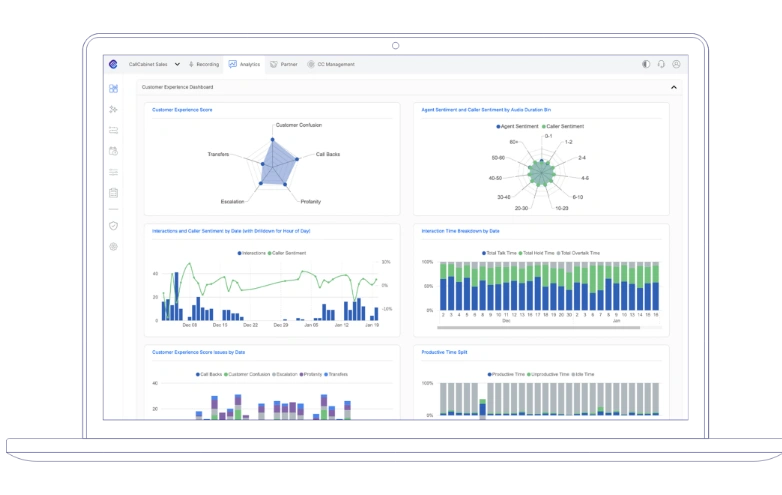Open the dashboard icon in left sidebar
This screenshot has height=495, width=782.
tap(113, 88)
